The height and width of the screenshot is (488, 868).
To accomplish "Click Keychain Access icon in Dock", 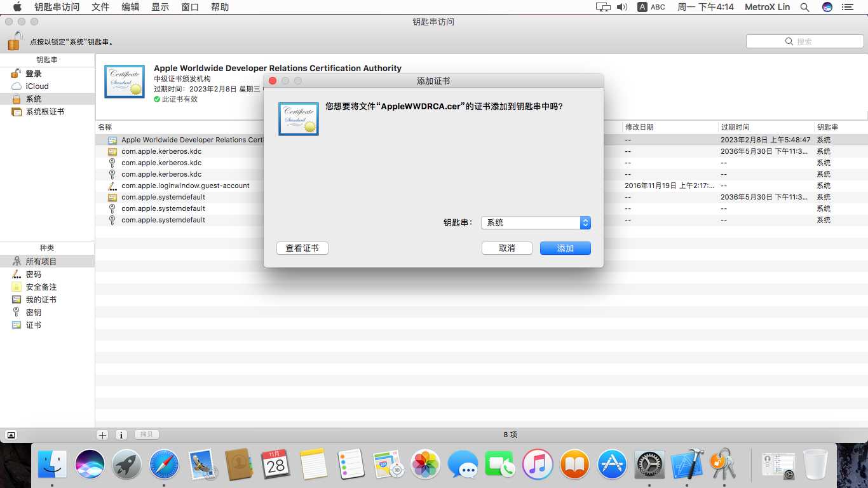I will (724, 464).
